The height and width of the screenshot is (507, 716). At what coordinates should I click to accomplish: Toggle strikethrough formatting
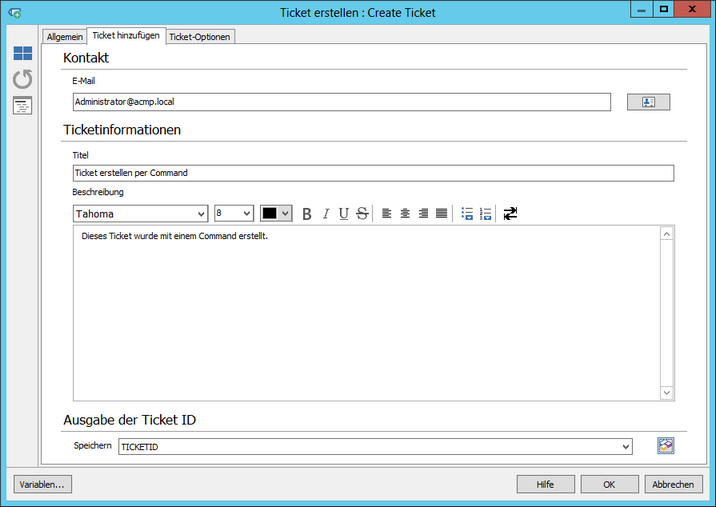coord(362,214)
